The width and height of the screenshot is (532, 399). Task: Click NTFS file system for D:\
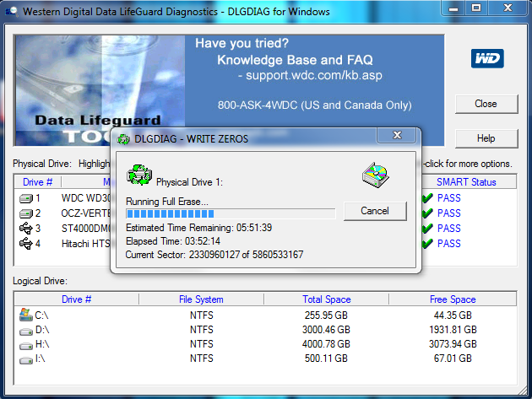[x=202, y=330]
